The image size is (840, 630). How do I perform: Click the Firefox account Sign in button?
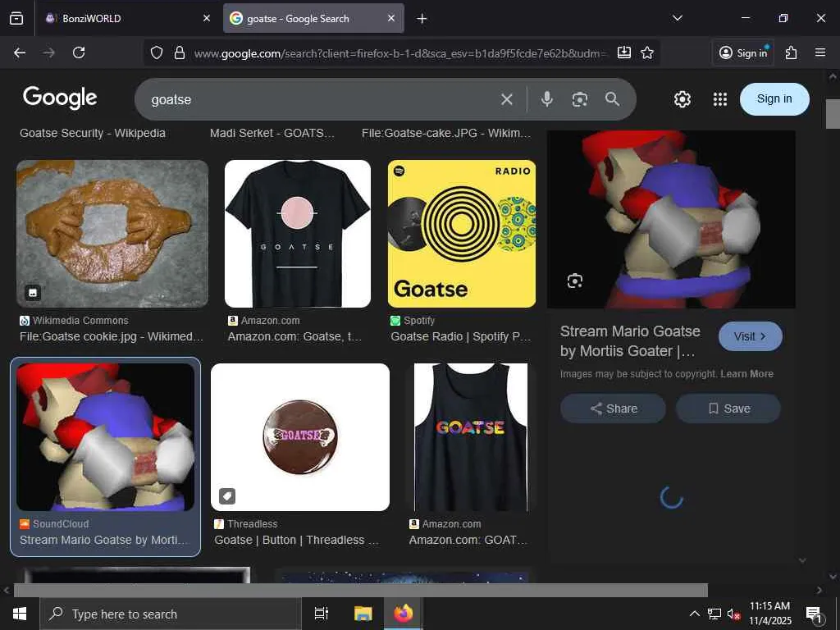click(743, 52)
